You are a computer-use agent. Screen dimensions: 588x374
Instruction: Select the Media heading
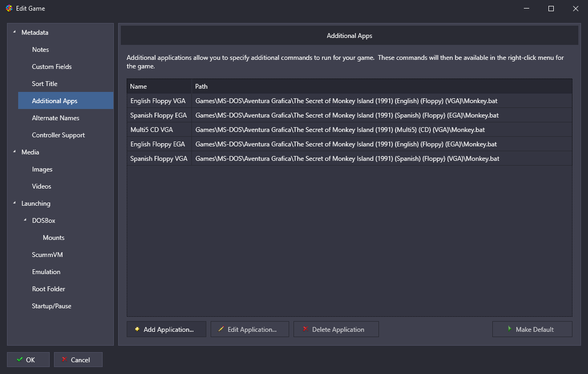tap(30, 152)
